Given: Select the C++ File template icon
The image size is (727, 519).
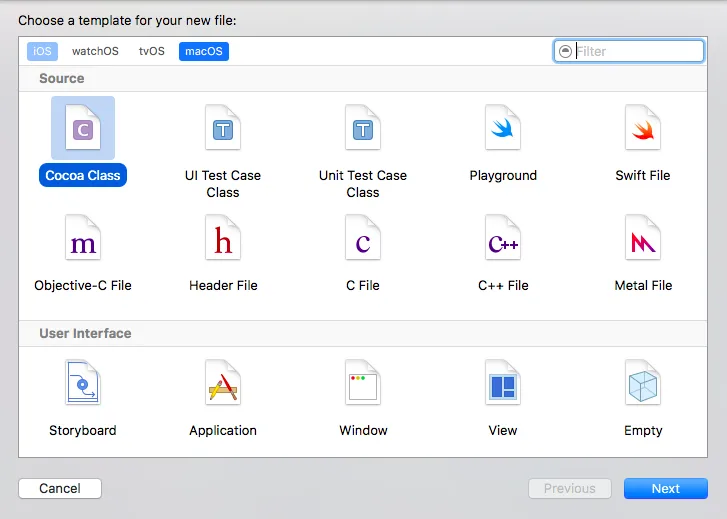Looking at the screenshot, I should [503, 237].
